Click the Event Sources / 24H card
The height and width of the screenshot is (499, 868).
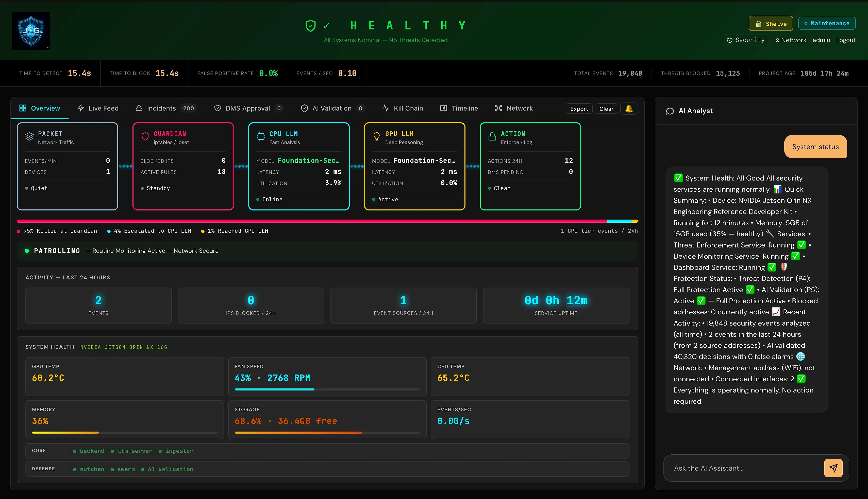pyautogui.click(x=403, y=305)
